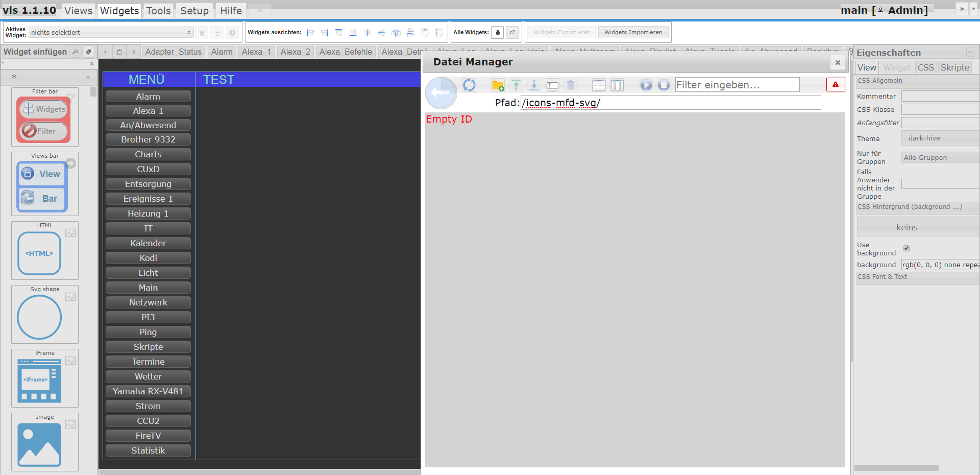Open the Hilfe menu
980x475 pixels.
(231, 11)
